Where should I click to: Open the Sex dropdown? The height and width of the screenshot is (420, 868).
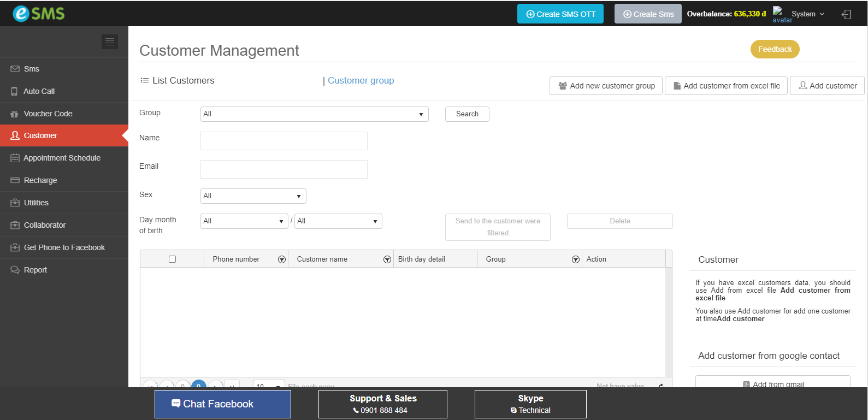pos(253,196)
